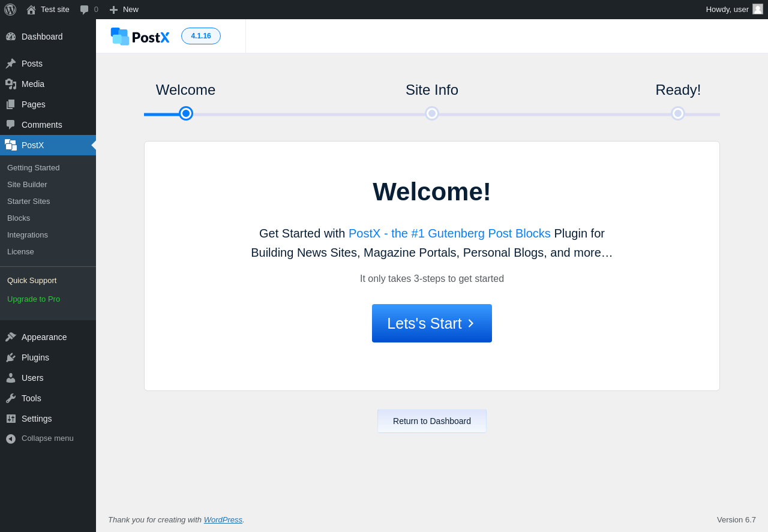
Task: Click the New label in admin bar
Action: pos(131,10)
